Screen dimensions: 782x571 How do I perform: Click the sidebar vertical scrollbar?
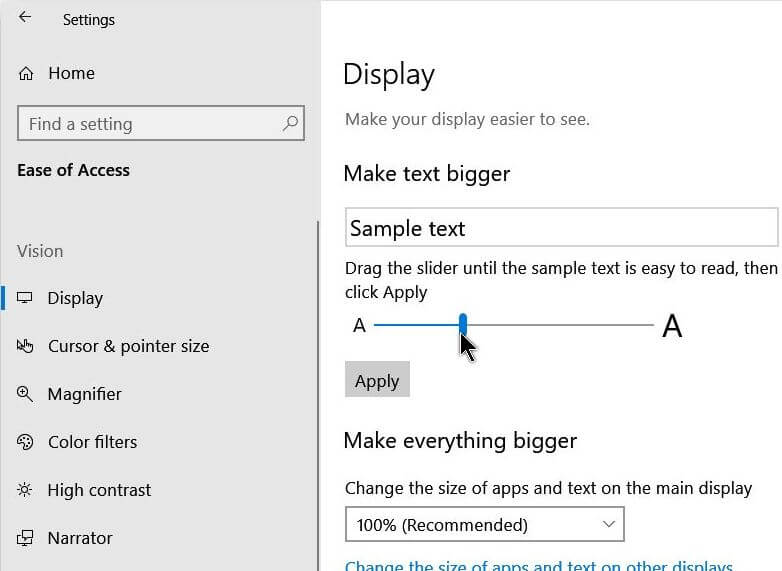tap(318, 394)
